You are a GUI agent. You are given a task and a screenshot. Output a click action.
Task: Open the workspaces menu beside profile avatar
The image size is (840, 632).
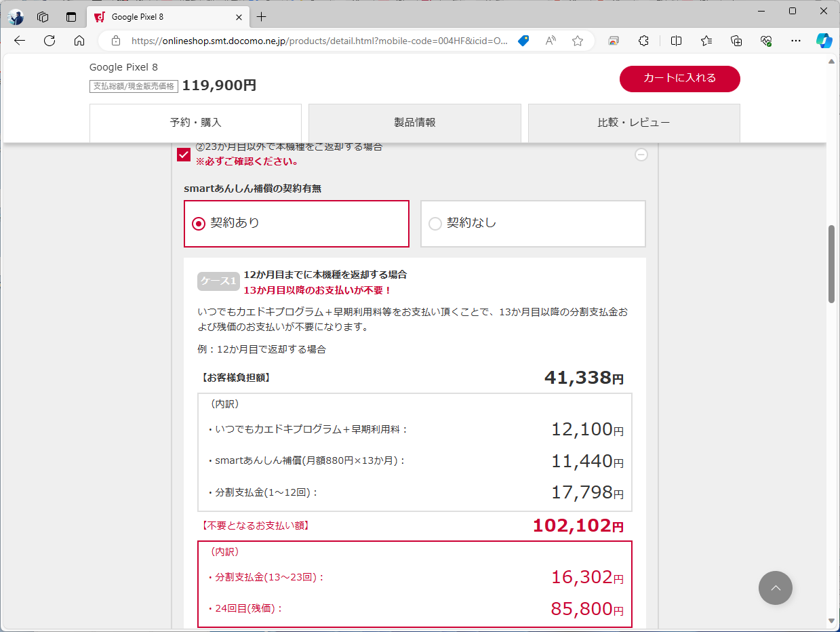[42, 17]
